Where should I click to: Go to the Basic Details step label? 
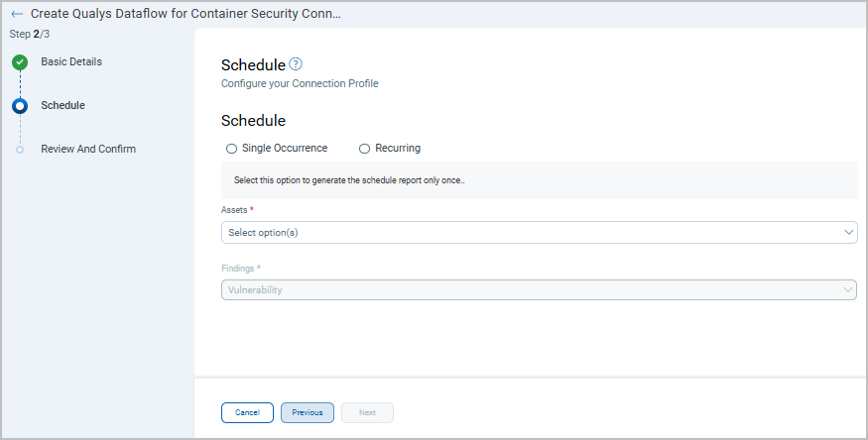(x=71, y=61)
